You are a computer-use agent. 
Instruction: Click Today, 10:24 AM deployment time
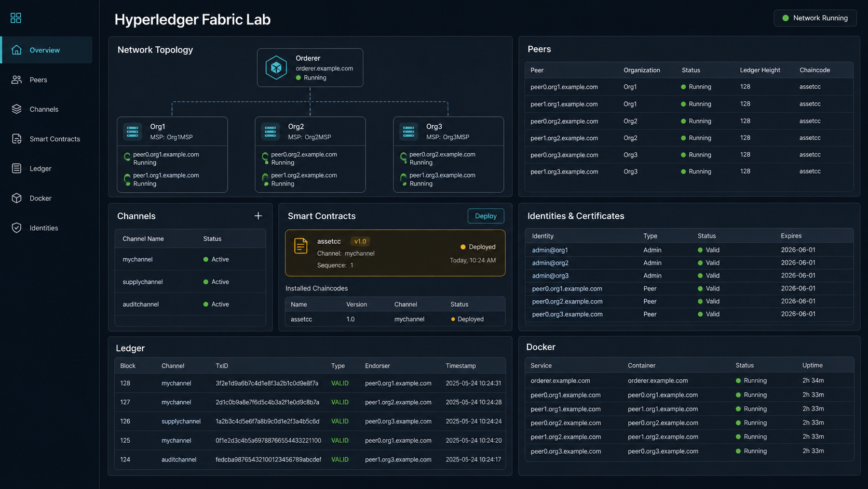click(x=472, y=260)
